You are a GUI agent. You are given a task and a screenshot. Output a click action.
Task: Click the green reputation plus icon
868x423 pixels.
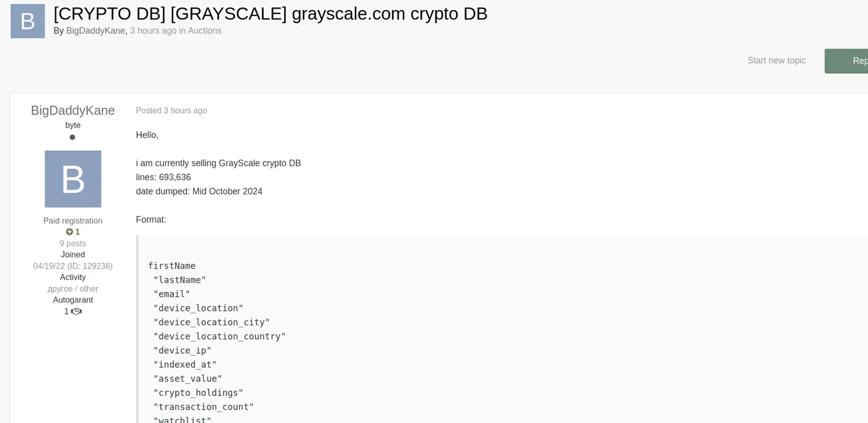(x=69, y=231)
